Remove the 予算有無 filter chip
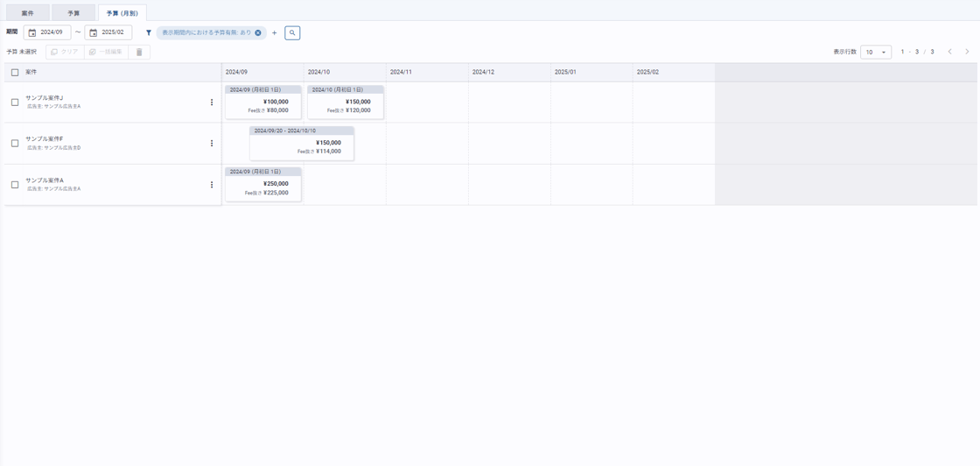The image size is (980, 466). tap(258, 33)
